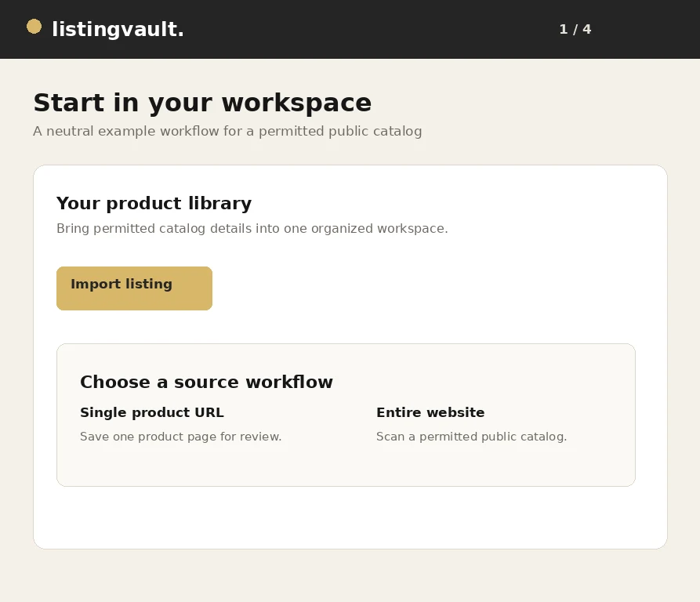This screenshot has height=602, width=700.
Task: Click the 'Choose a source workflow' heading
Action: pos(206,383)
